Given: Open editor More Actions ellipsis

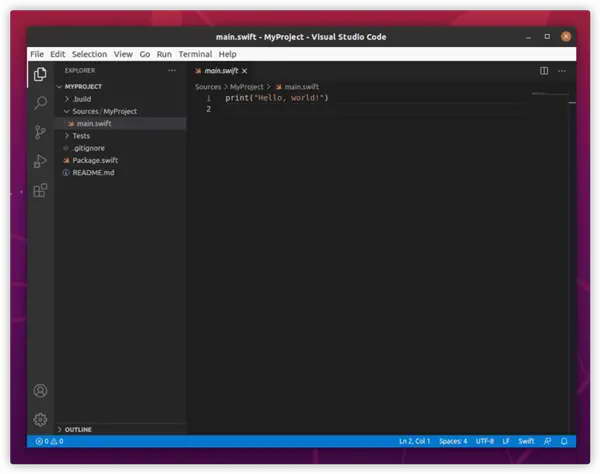Looking at the screenshot, I should point(562,71).
